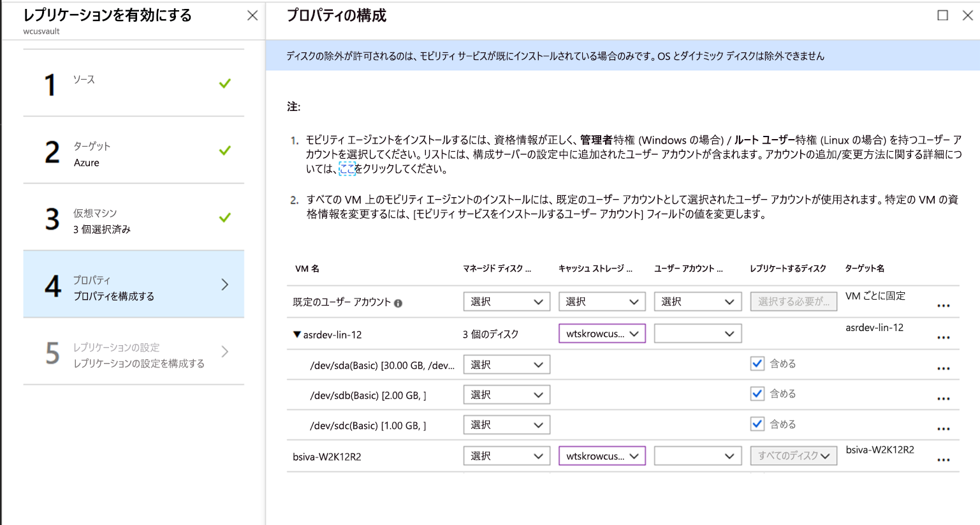Click the bsiva-W2K12R2 VM name
Viewport: 980px width, 525px height.
[327, 457]
